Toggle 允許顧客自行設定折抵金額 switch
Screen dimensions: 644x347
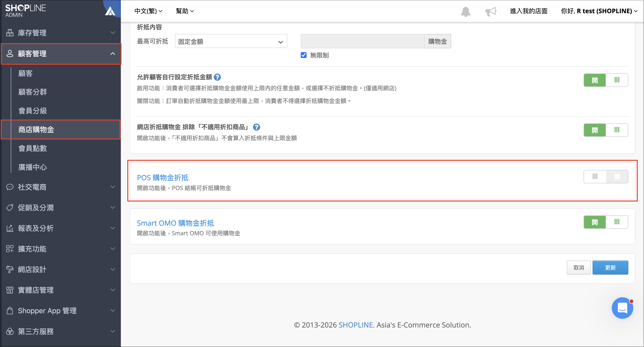606,80
